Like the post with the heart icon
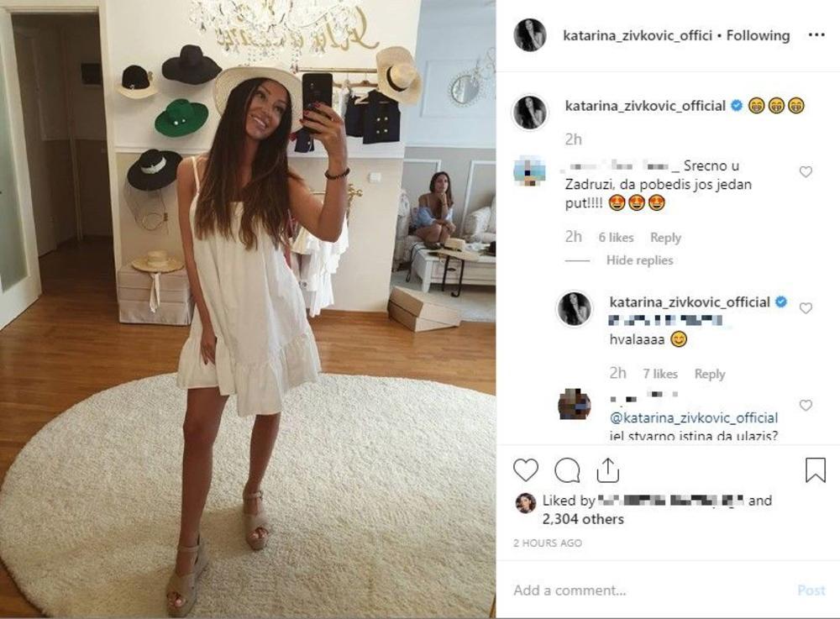This screenshot has height=619, width=840. pyautogui.click(x=526, y=470)
